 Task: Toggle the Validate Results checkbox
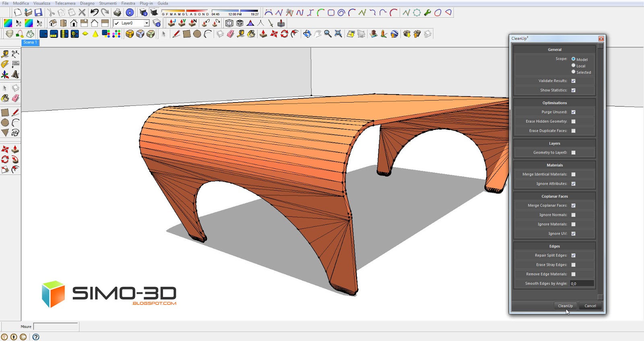point(573,81)
